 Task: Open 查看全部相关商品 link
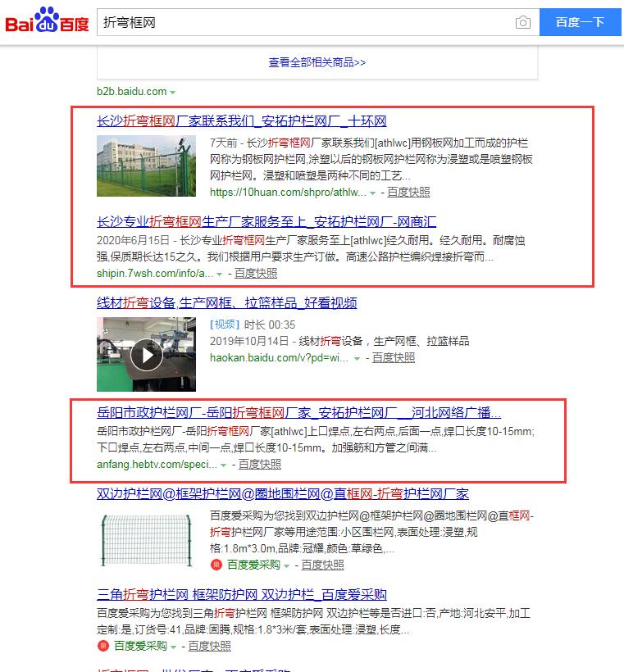click(317, 62)
